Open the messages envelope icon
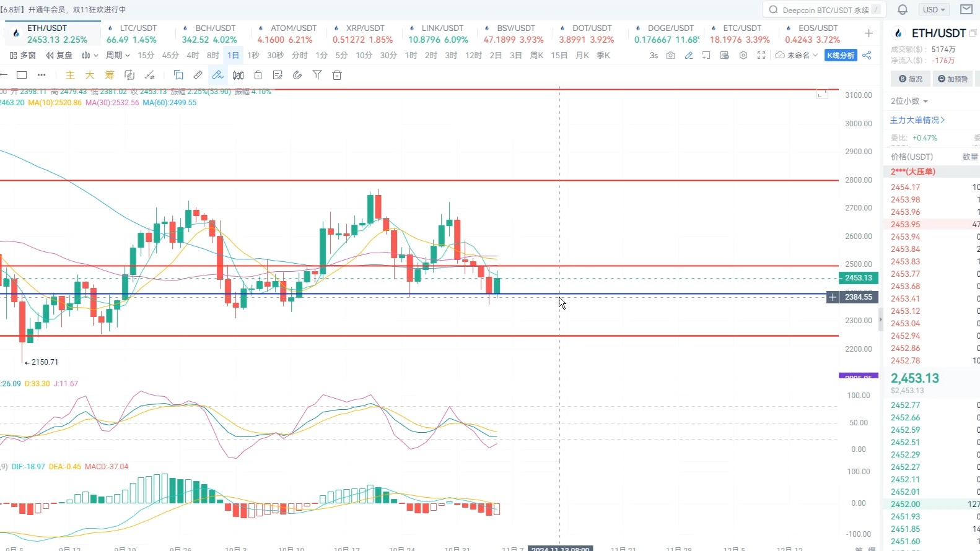980x551 pixels. coord(966,9)
